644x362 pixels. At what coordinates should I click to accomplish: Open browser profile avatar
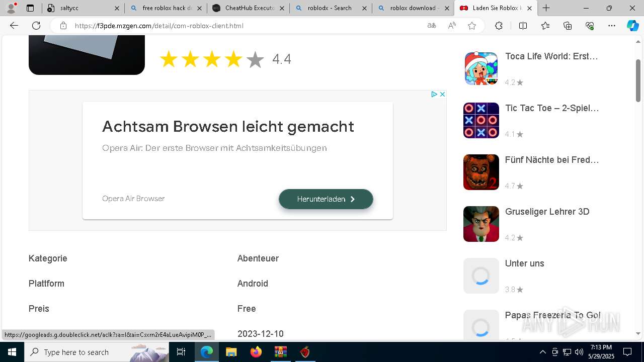coord(11,8)
